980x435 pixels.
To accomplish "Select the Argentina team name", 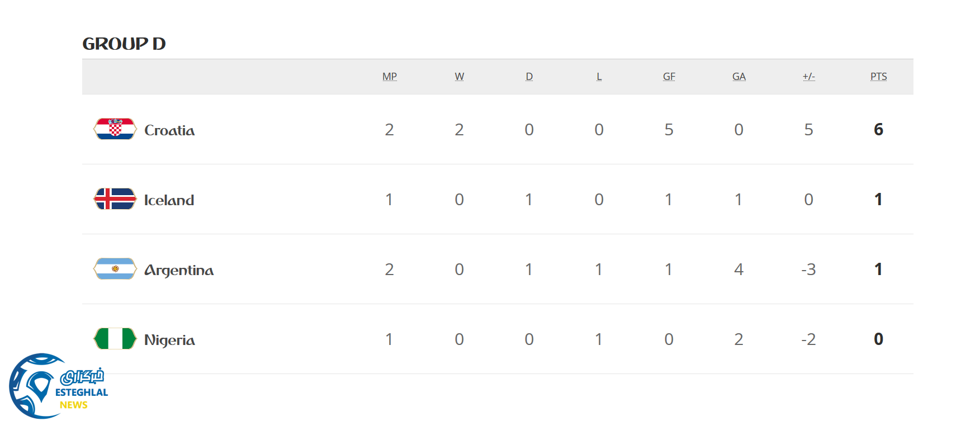I will [179, 271].
